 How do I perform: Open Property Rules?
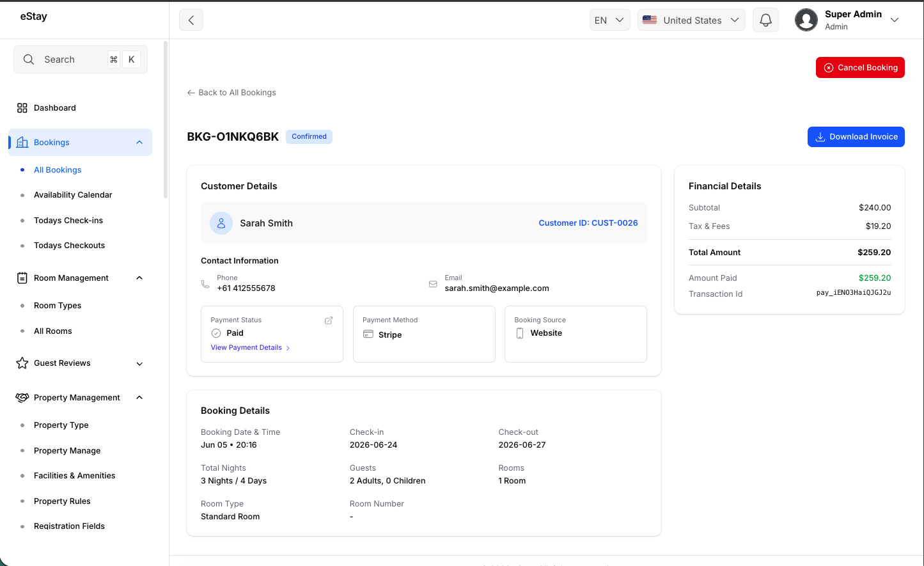[x=62, y=501]
